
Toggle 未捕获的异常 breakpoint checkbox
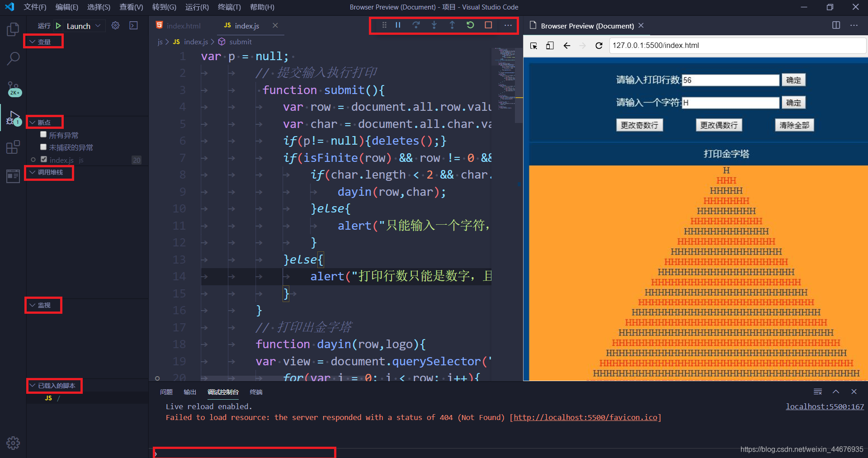click(43, 146)
